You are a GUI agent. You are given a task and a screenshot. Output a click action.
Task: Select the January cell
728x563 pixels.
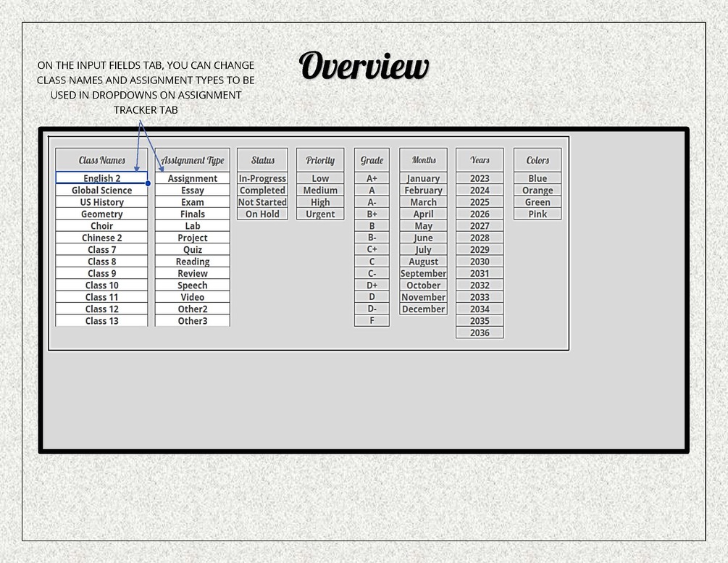point(424,178)
